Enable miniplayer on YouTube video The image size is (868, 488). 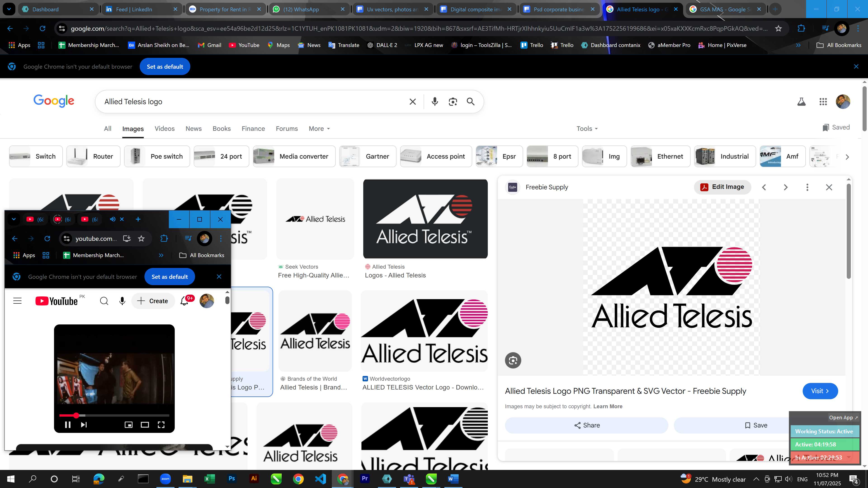point(128,425)
